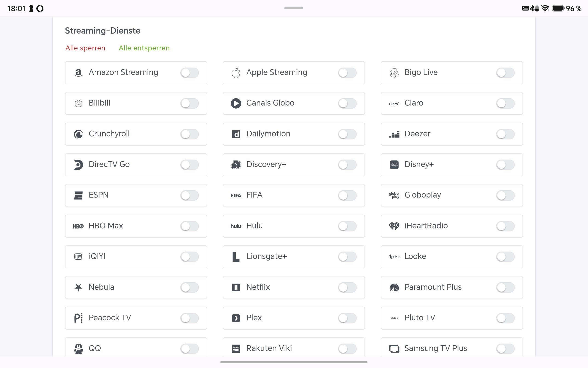Enable blocking for Bigo Live
The width and height of the screenshot is (588, 368).
[505, 73]
